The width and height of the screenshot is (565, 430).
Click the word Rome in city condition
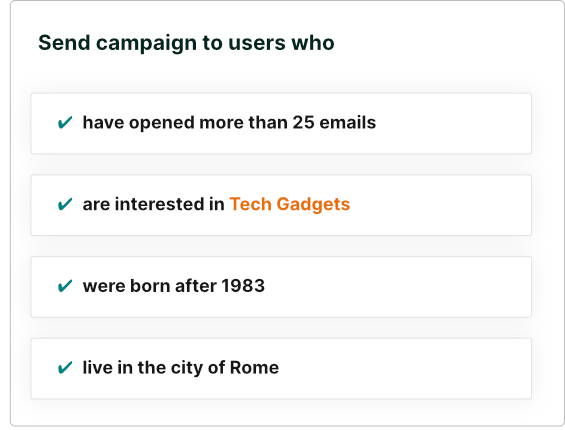[x=254, y=368]
